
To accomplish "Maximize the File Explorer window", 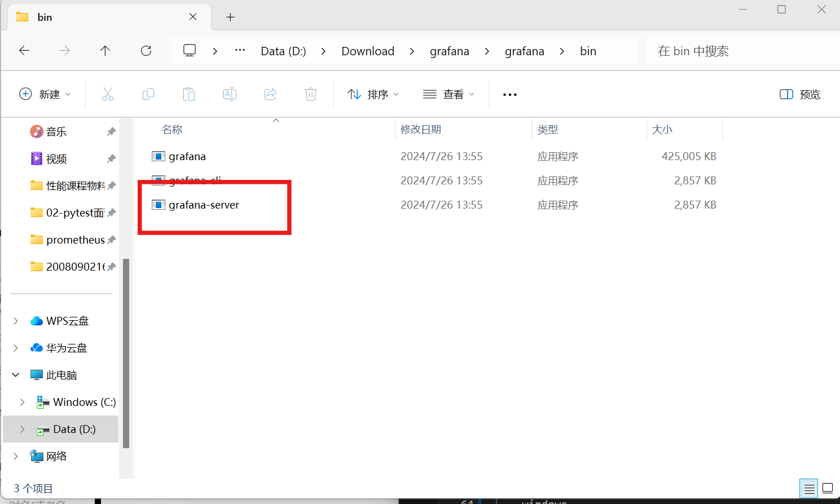I will 782,10.
